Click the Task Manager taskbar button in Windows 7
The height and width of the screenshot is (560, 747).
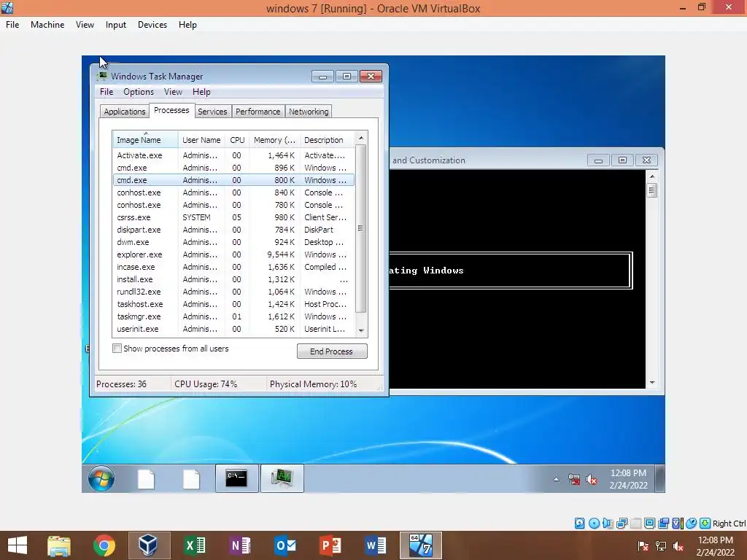pos(282,478)
